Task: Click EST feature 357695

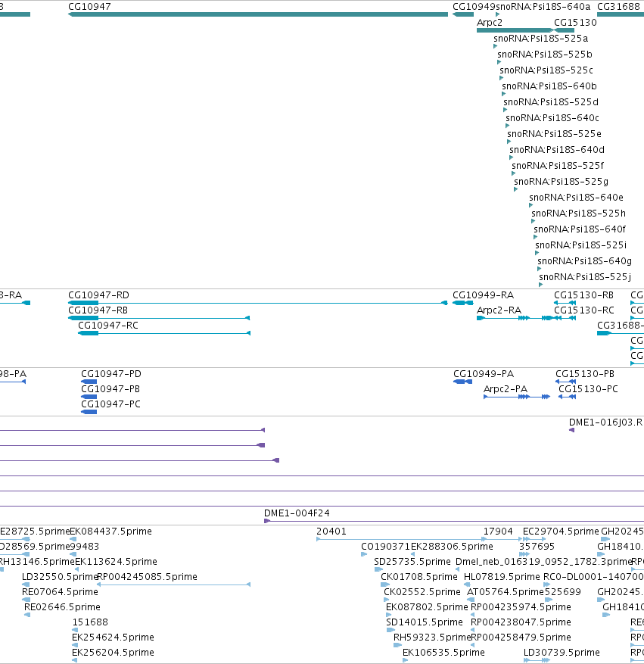Action: coord(524,554)
